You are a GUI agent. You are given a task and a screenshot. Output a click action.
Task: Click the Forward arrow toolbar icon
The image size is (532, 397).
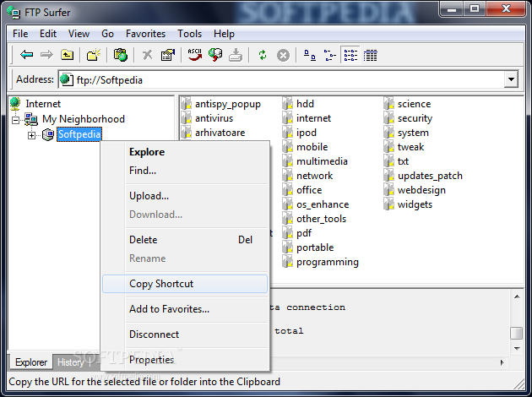[46, 55]
